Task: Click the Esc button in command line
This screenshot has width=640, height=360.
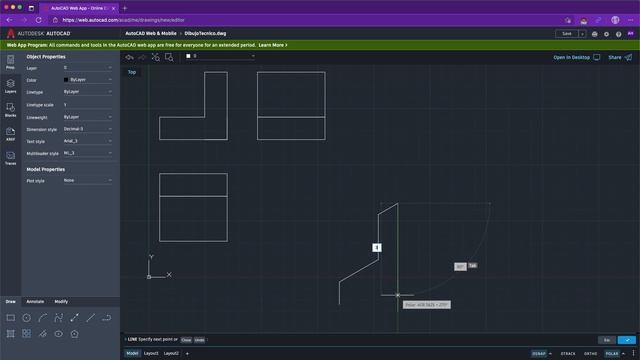Action: point(607,340)
